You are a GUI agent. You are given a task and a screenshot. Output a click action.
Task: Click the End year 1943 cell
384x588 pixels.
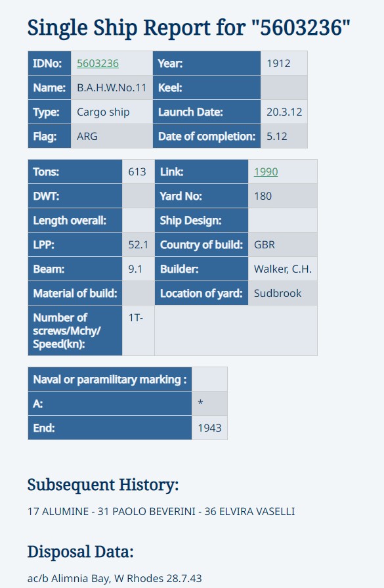[x=209, y=428]
